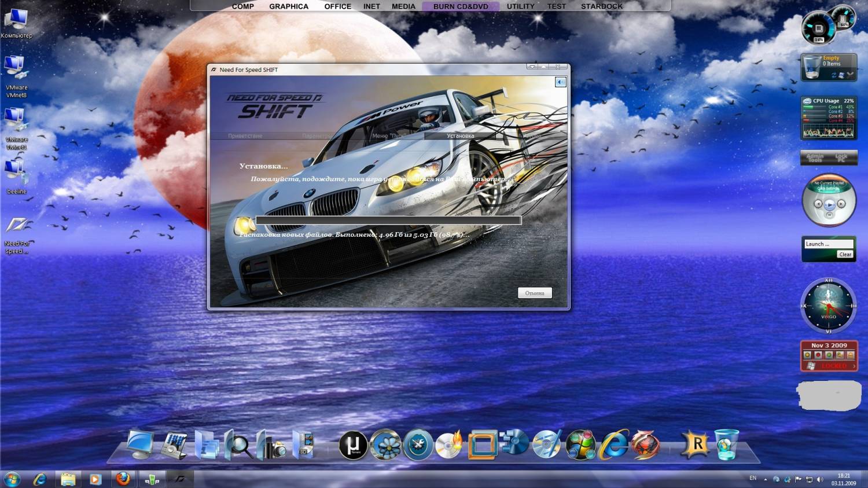Open the disc with blue blocks dock icon
The width and height of the screenshot is (868, 488).
514,443
